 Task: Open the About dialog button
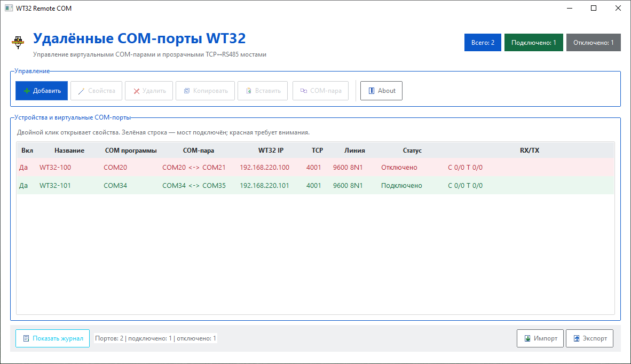tap(381, 91)
